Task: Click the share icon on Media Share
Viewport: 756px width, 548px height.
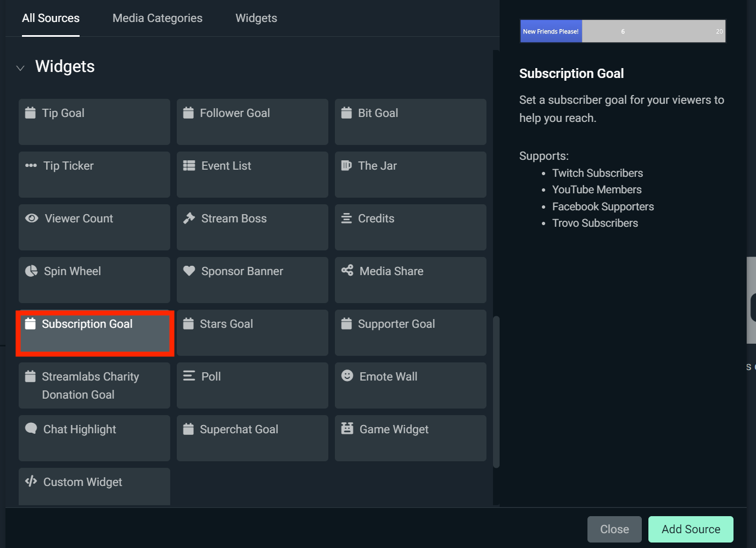Action: [x=347, y=270]
